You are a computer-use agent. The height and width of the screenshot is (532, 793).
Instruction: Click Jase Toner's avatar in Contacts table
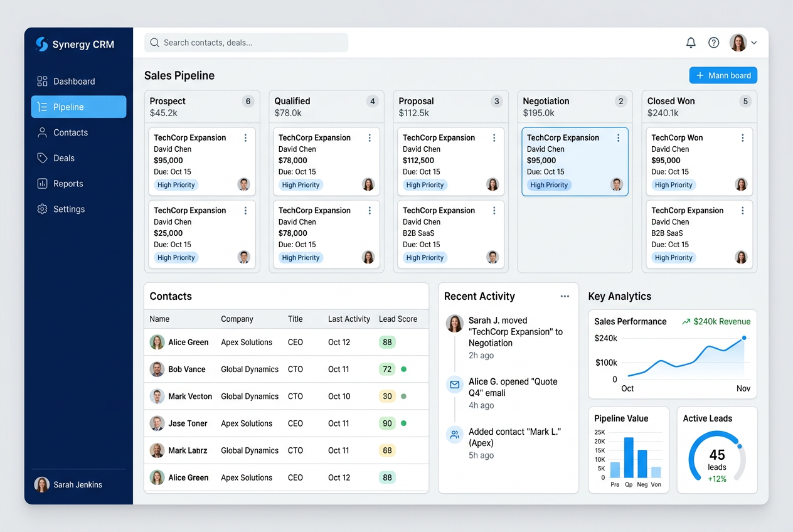click(157, 423)
